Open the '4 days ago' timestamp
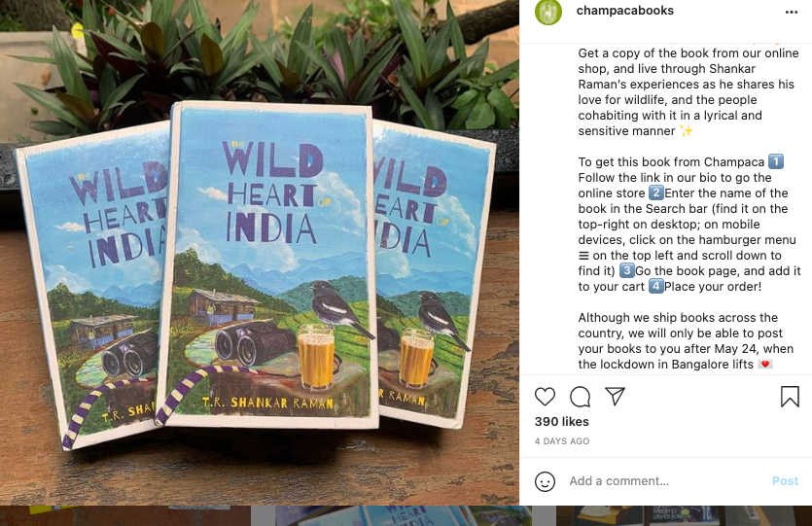812x526 pixels. [x=562, y=441]
